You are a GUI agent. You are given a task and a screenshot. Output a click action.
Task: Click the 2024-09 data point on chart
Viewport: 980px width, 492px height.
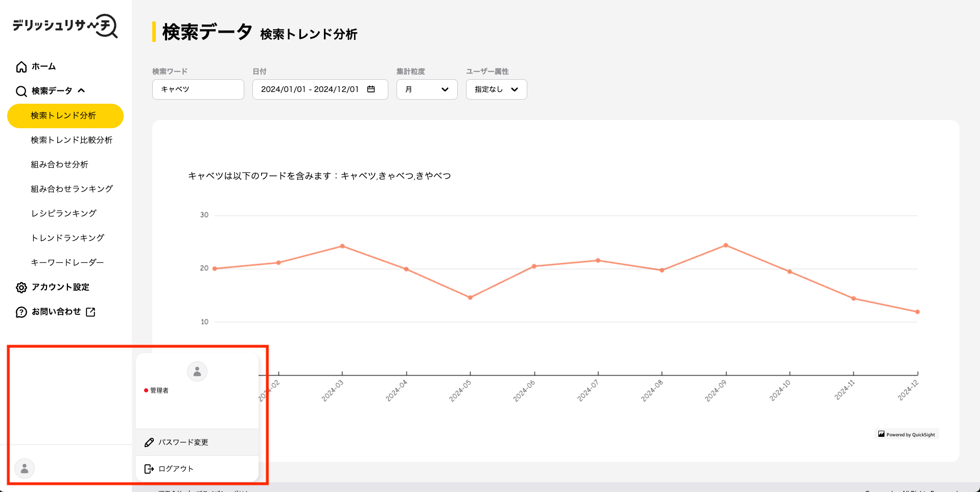[726, 245]
